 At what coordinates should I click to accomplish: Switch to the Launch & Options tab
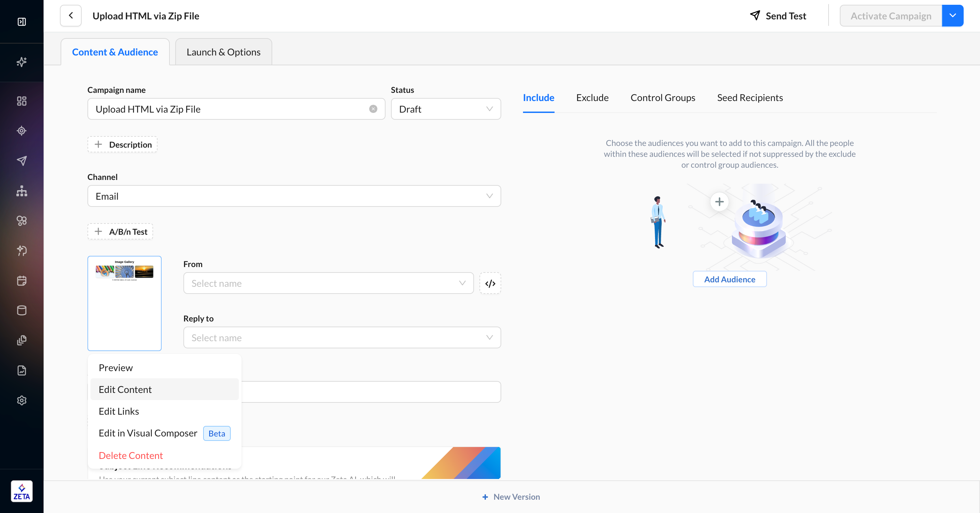[223, 52]
